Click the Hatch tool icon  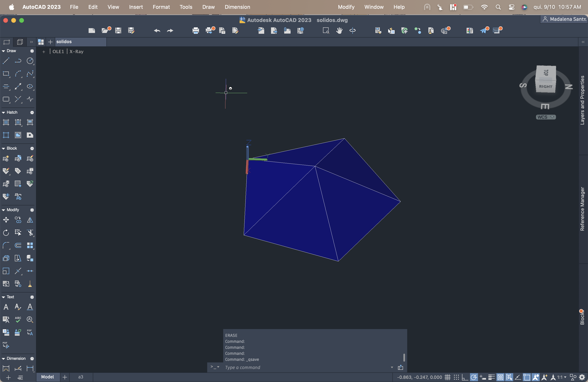pos(6,122)
